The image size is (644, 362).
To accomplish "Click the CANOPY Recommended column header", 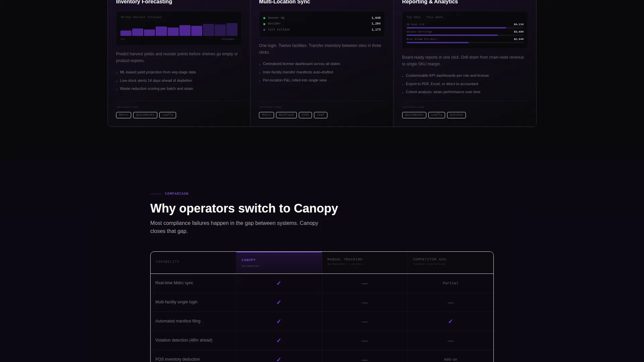I will coord(279,262).
